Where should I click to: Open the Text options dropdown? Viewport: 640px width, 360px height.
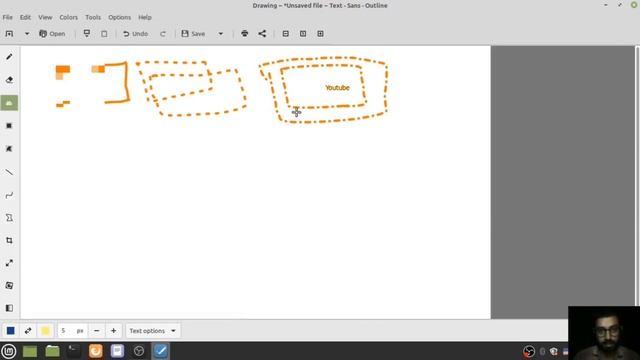(x=153, y=331)
